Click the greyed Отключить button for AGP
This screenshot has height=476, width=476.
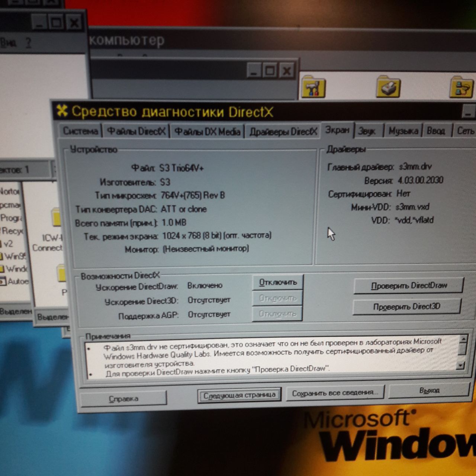click(277, 314)
